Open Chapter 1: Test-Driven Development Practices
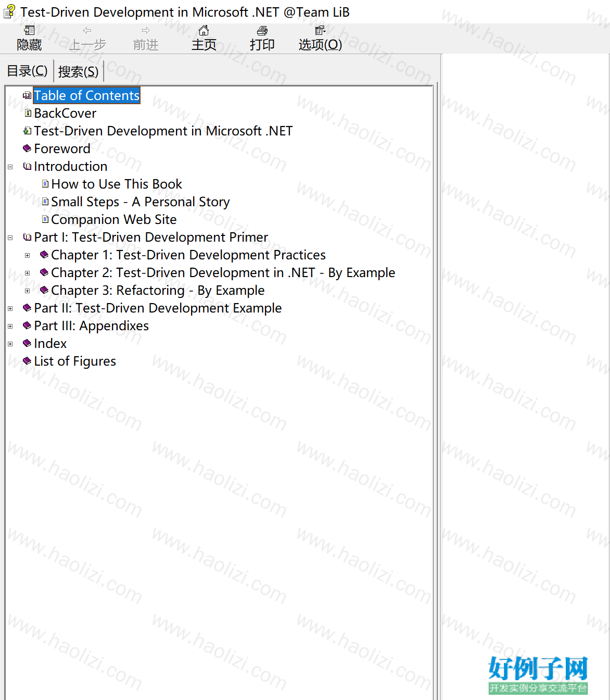 click(188, 255)
